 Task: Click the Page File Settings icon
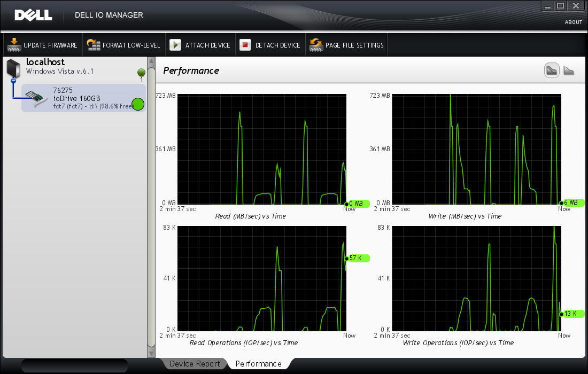pyautogui.click(x=316, y=45)
